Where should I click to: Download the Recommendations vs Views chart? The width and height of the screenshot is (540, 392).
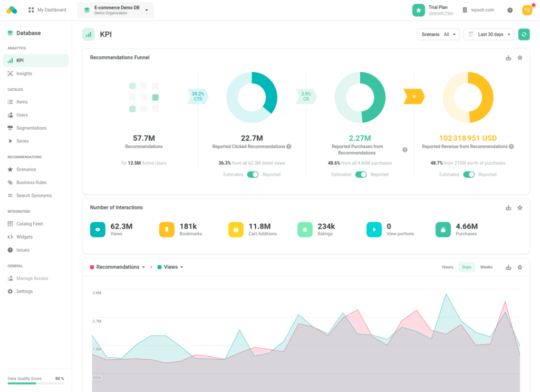tap(508, 267)
